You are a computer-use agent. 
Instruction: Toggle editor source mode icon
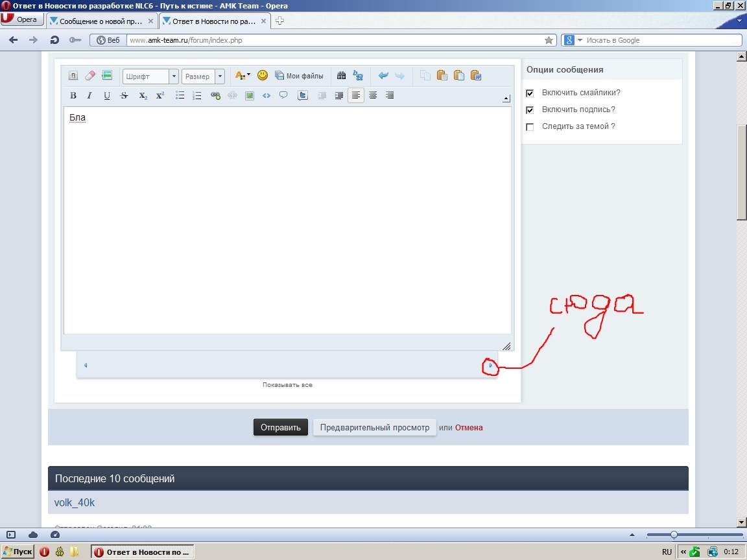click(73, 75)
